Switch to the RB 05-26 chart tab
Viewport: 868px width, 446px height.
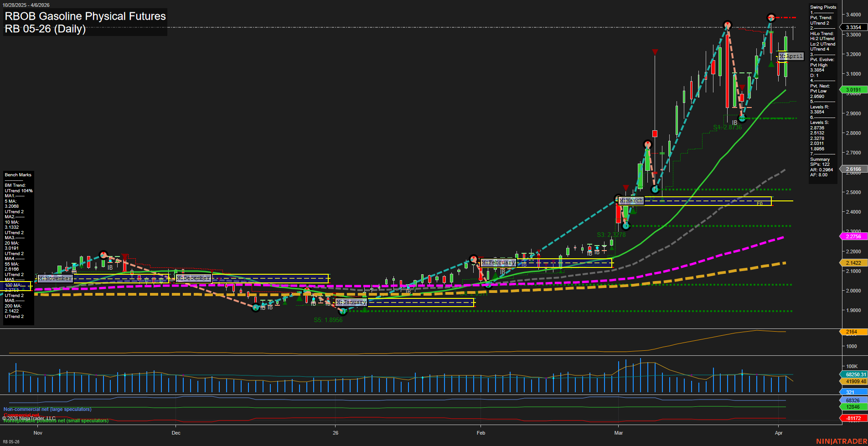[10, 441]
